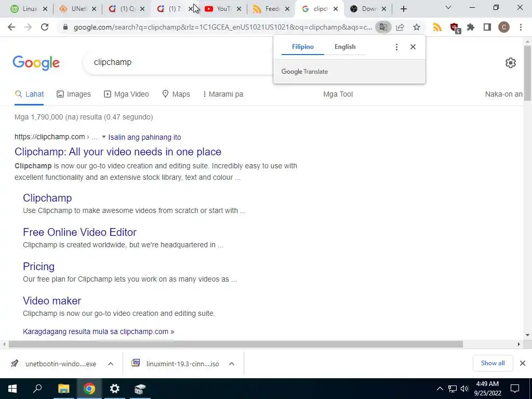The height and width of the screenshot is (399, 532).
Task: Open Windows Start menu
Action: pyautogui.click(x=12, y=389)
